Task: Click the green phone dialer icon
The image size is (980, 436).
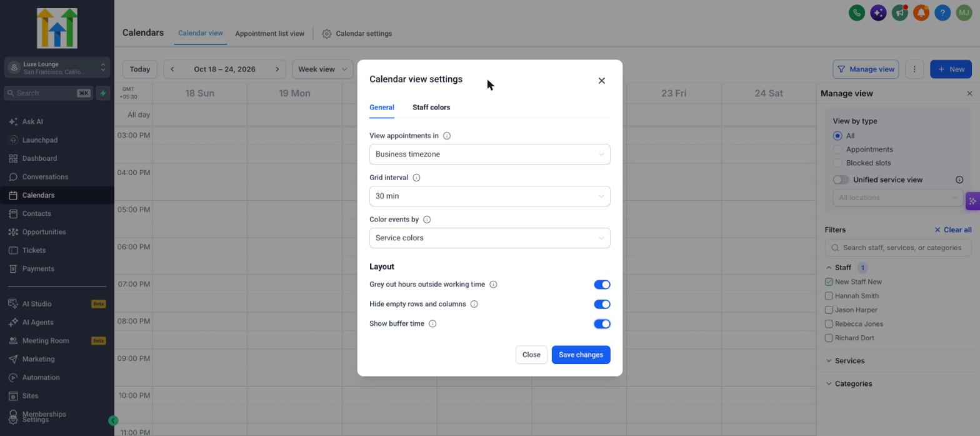Action: (x=857, y=13)
